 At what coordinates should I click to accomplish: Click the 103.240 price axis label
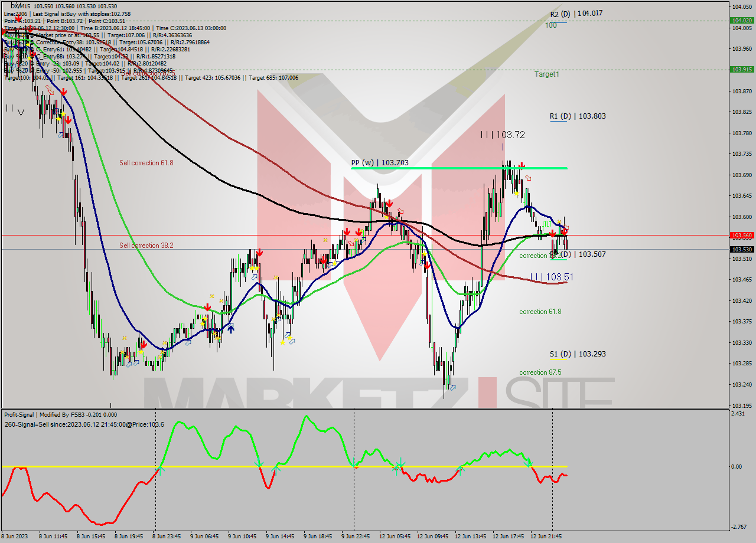(742, 384)
